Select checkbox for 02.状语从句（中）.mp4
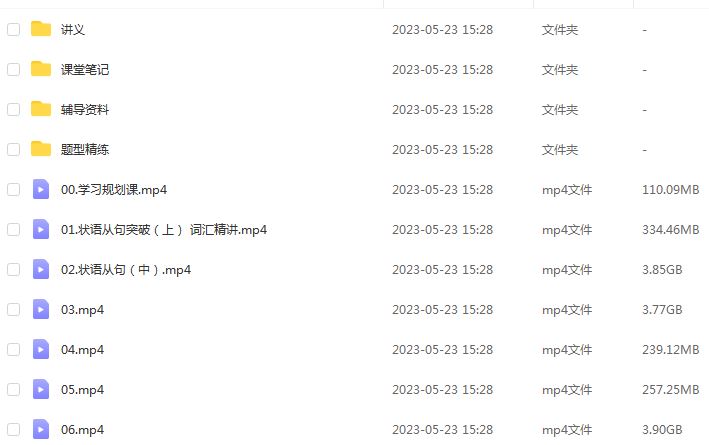The width and height of the screenshot is (709, 445). click(x=14, y=270)
